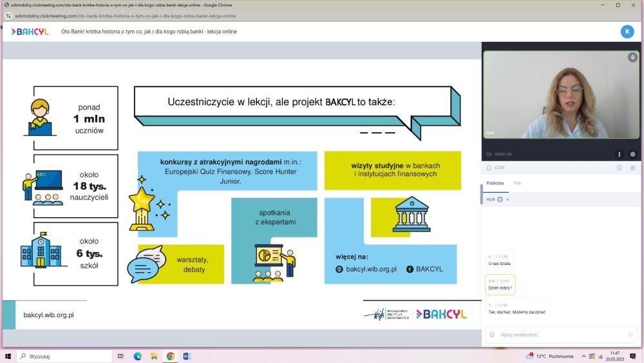Open the user profile avatar K
The height and width of the screenshot is (363, 644).
click(x=627, y=32)
